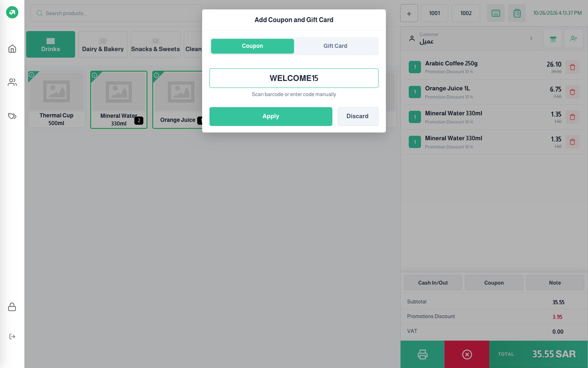Click the app logo icon

(12, 13)
